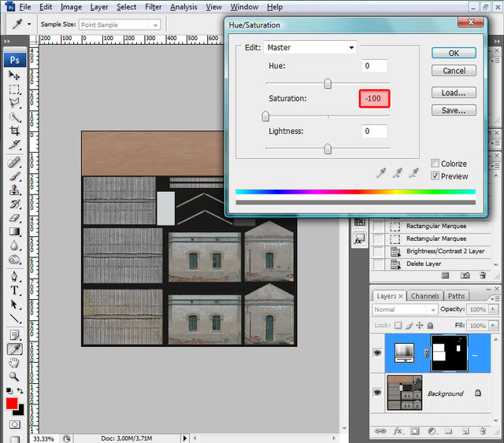
Task: Choose the Crop tool in toolbar
Action: tap(14, 132)
